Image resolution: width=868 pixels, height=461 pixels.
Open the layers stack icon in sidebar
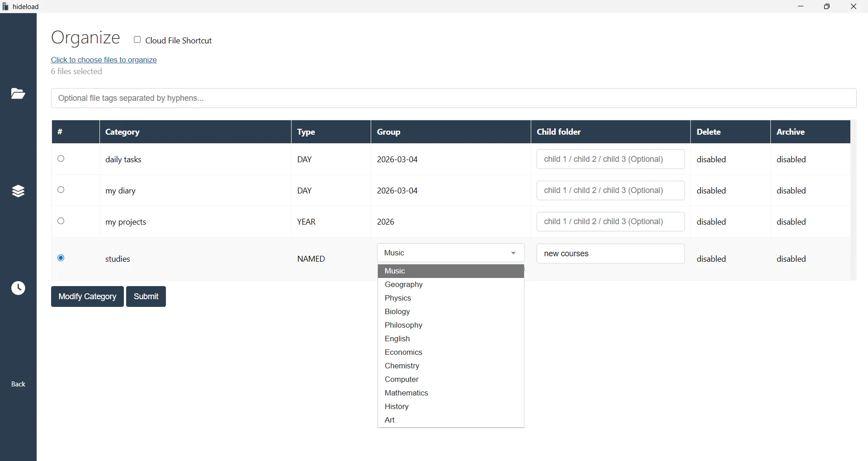(18, 191)
